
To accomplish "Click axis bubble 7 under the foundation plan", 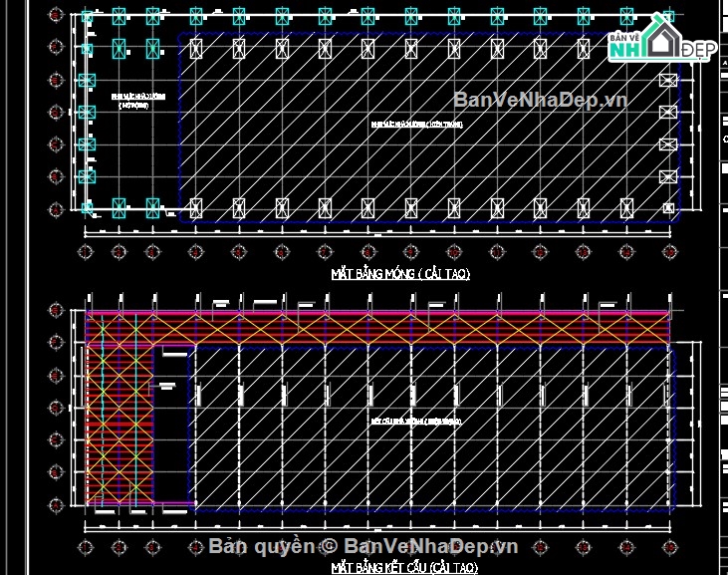I will coord(325,252).
